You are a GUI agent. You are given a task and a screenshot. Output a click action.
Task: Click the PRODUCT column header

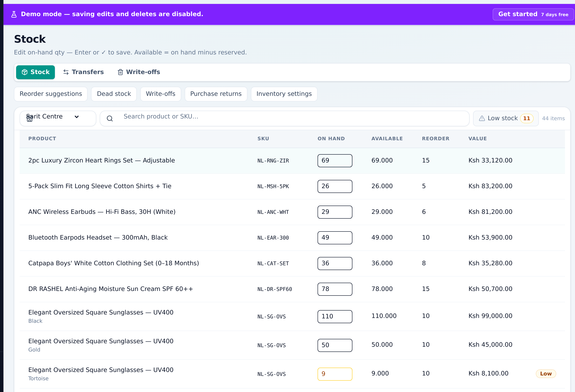[x=42, y=139]
